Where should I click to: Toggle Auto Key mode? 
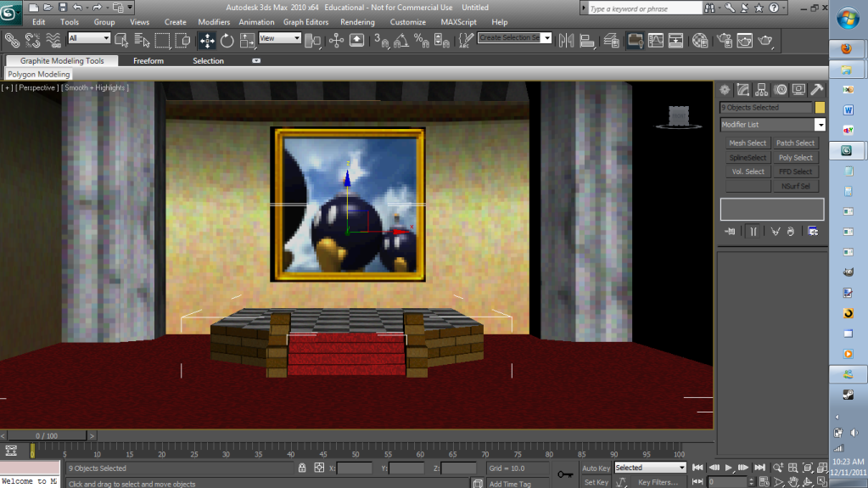596,468
